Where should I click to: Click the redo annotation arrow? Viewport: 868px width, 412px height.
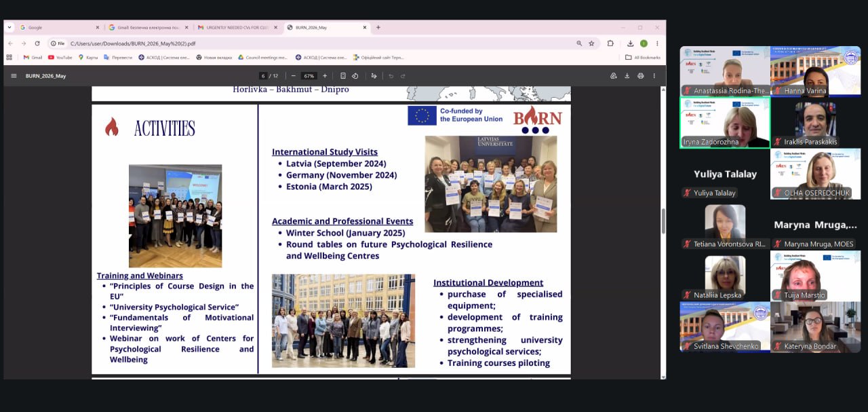[x=402, y=76]
